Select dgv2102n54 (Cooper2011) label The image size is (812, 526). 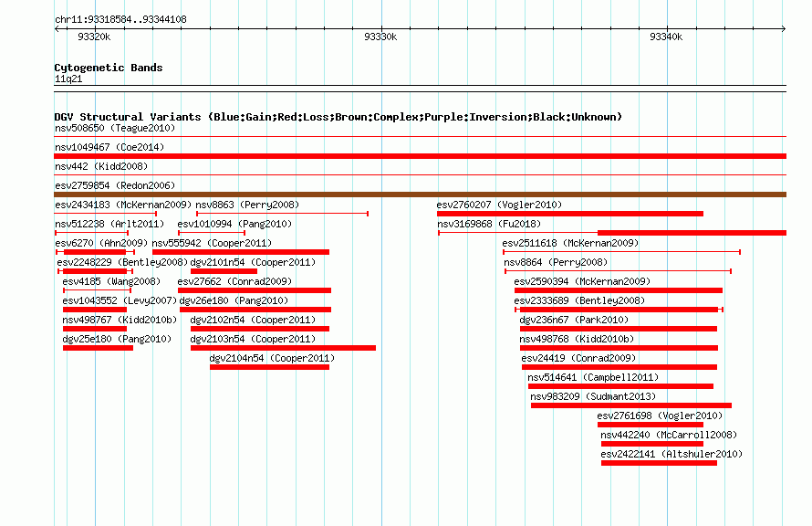[253, 320]
